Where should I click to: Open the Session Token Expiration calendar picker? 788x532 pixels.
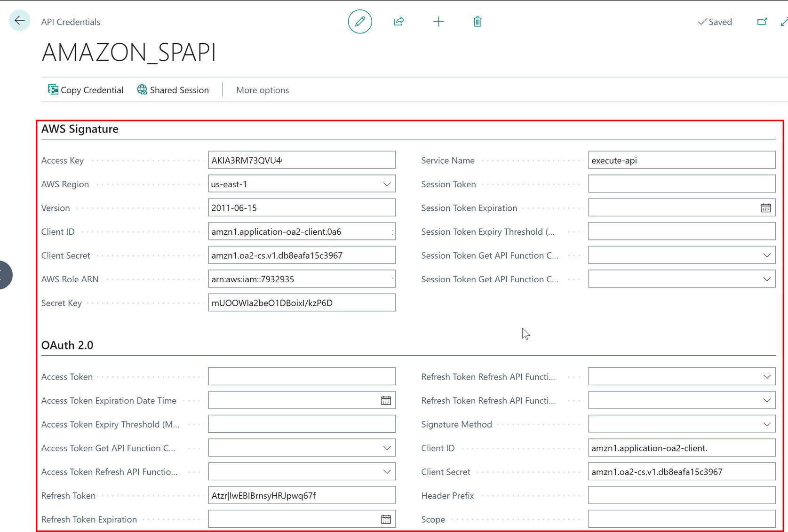766,208
